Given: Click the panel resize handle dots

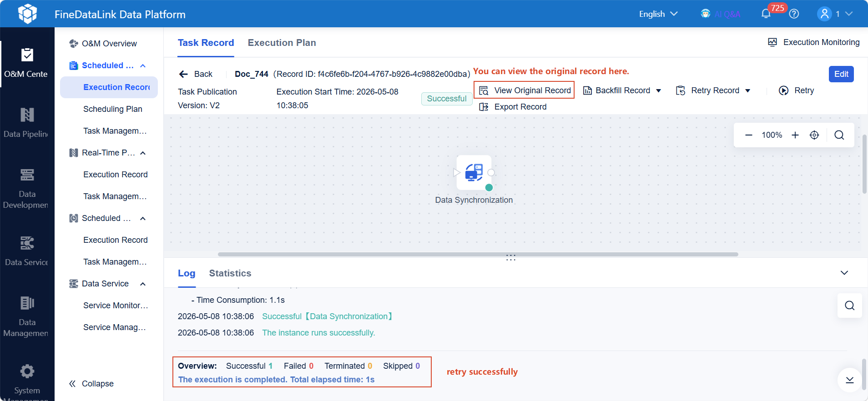Looking at the screenshot, I should coord(511,258).
